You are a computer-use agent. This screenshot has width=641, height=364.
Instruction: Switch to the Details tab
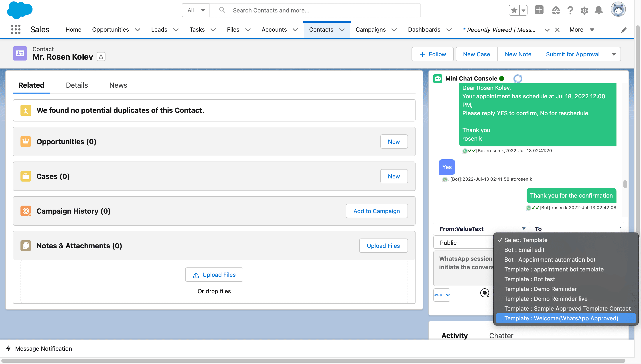pyautogui.click(x=77, y=85)
